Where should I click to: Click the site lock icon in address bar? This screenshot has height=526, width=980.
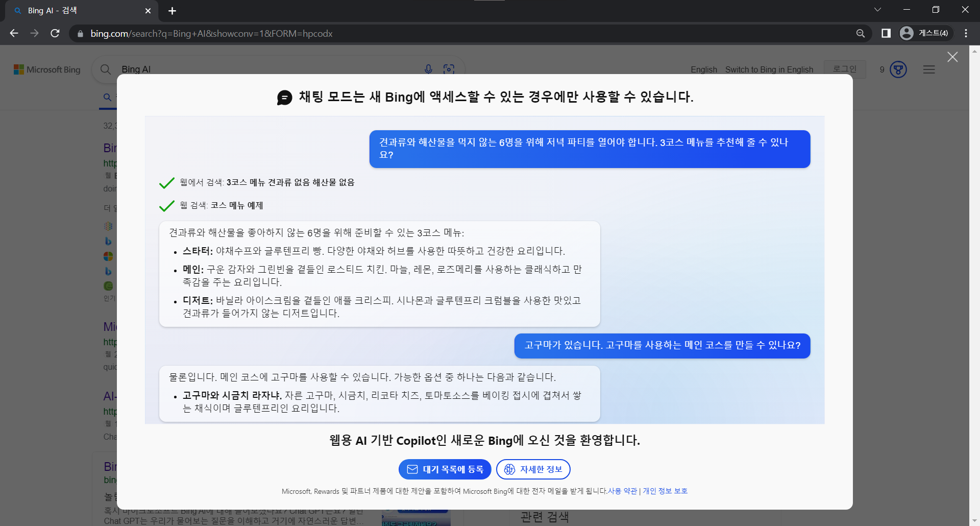80,34
